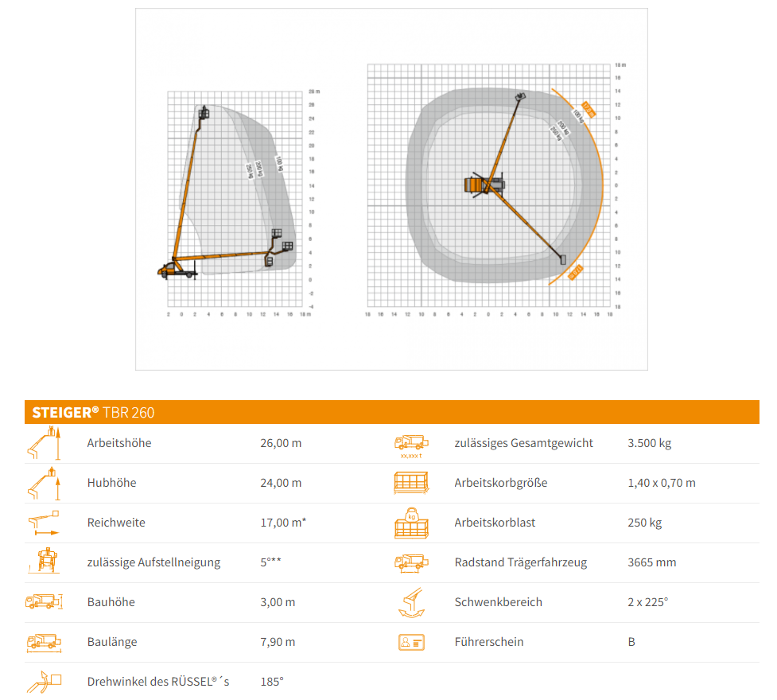Select the zulässige Aufstellneigung label
This screenshot has height=700, width=777.
click(x=154, y=562)
